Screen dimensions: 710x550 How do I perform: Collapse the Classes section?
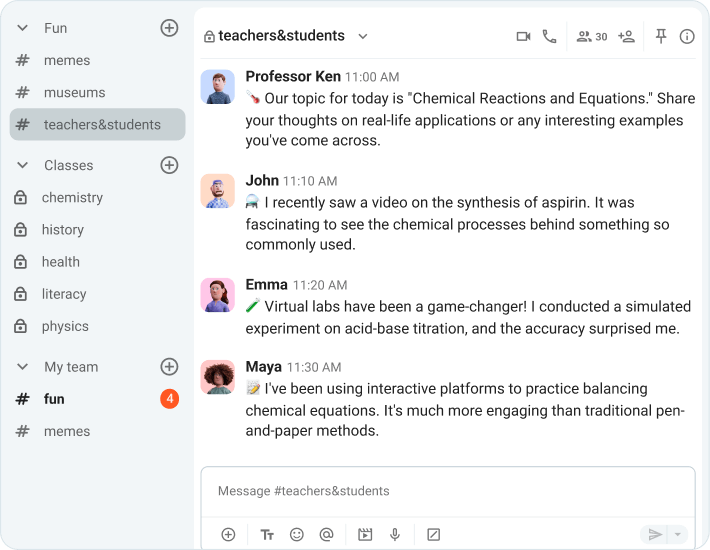tap(22, 165)
